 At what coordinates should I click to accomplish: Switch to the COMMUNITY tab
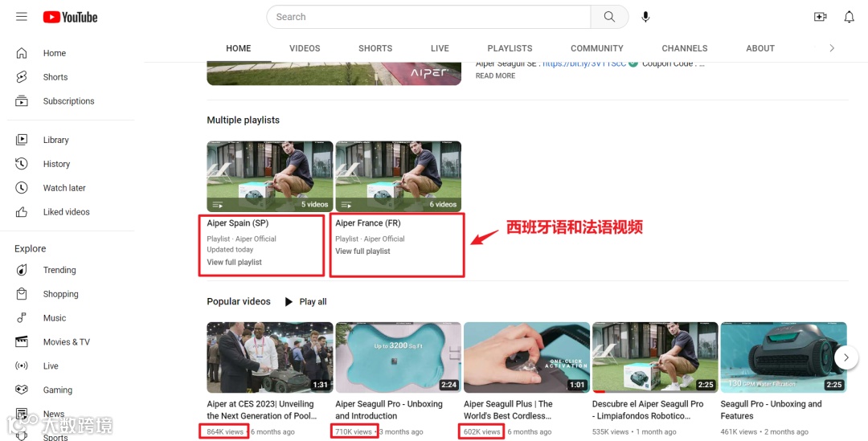[x=596, y=49]
